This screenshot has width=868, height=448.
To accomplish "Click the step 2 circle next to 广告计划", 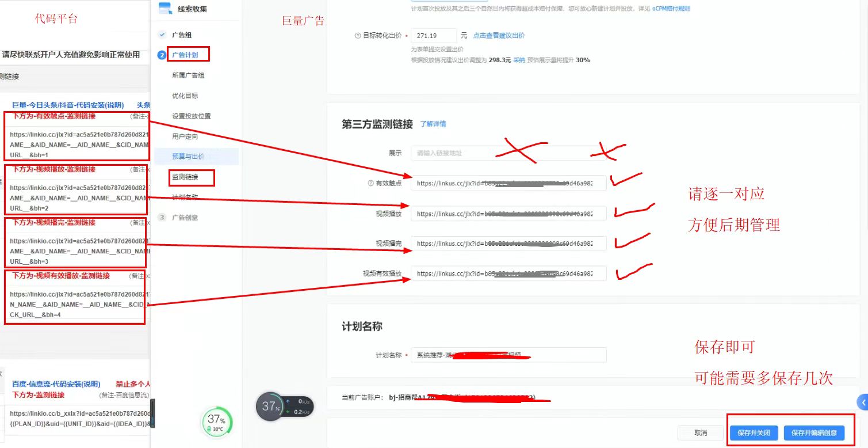I will (x=162, y=55).
